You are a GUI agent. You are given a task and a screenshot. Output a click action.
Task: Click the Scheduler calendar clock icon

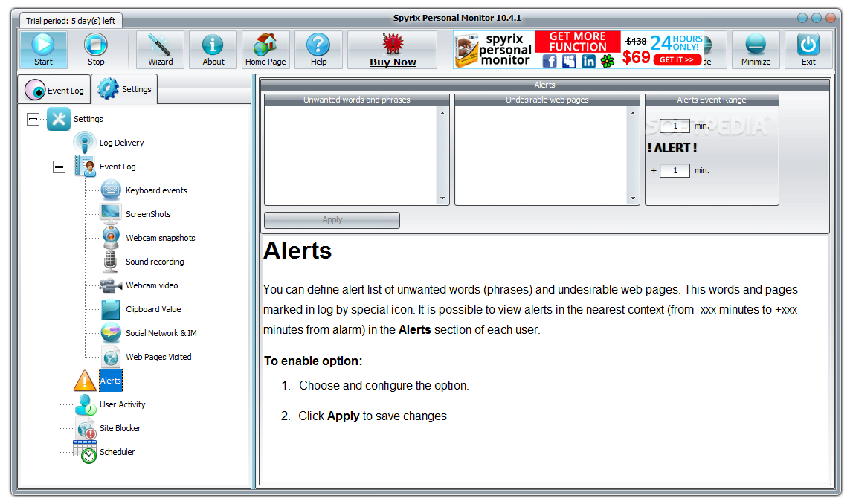[x=85, y=452]
